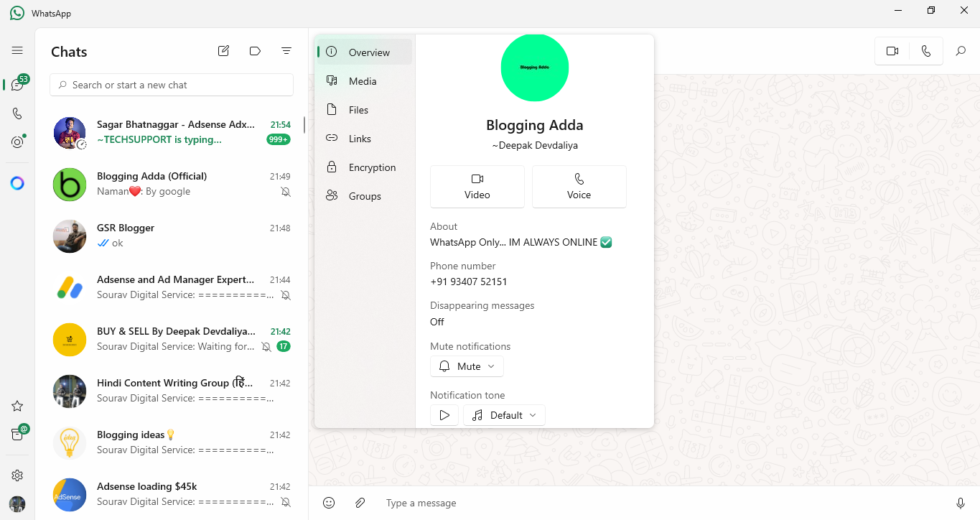This screenshot has width=980, height=520.
Task: Click the Voice call button in profile
Action: [579, 187]
